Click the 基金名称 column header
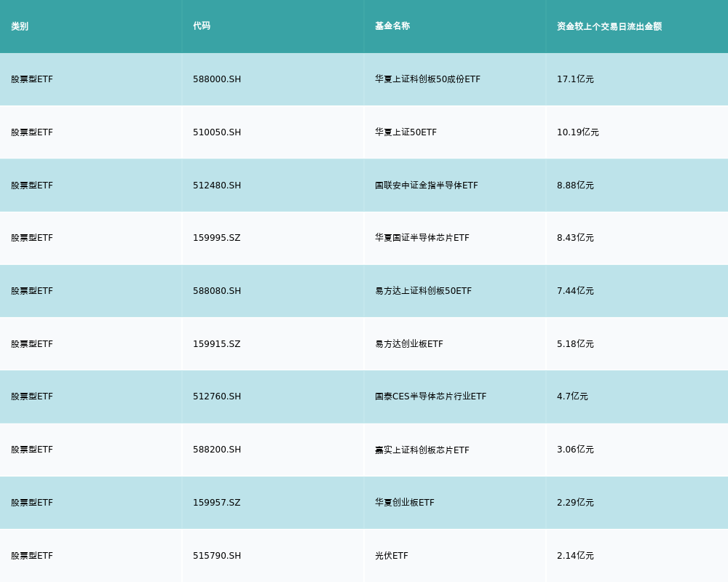The image size is (728, 582). tap(392, 26)
